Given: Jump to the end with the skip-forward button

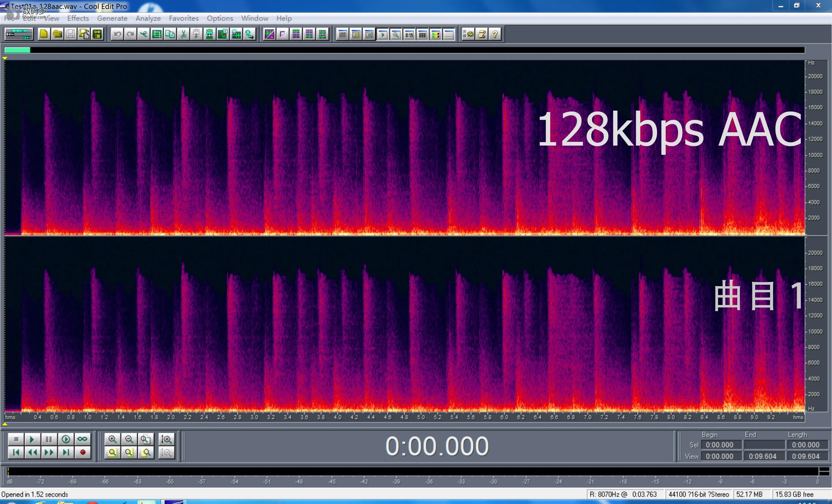Looking at the screenshot, I should [x=66, y=452].
